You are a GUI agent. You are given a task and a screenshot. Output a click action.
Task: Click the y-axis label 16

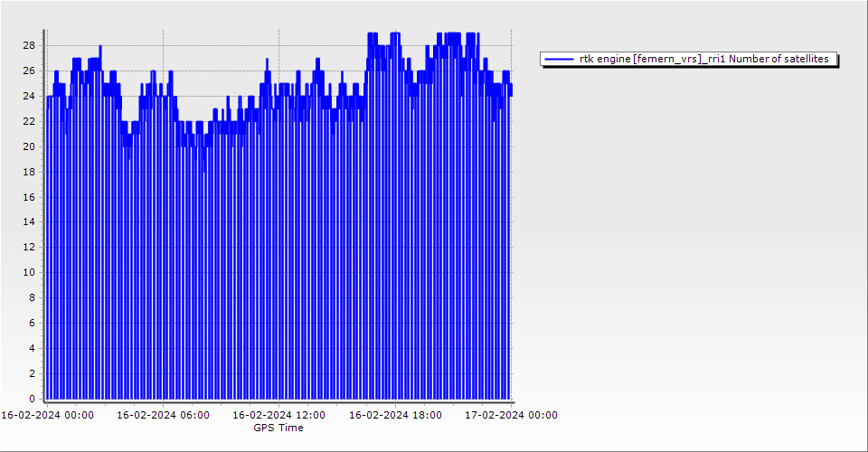coord(29,197)
